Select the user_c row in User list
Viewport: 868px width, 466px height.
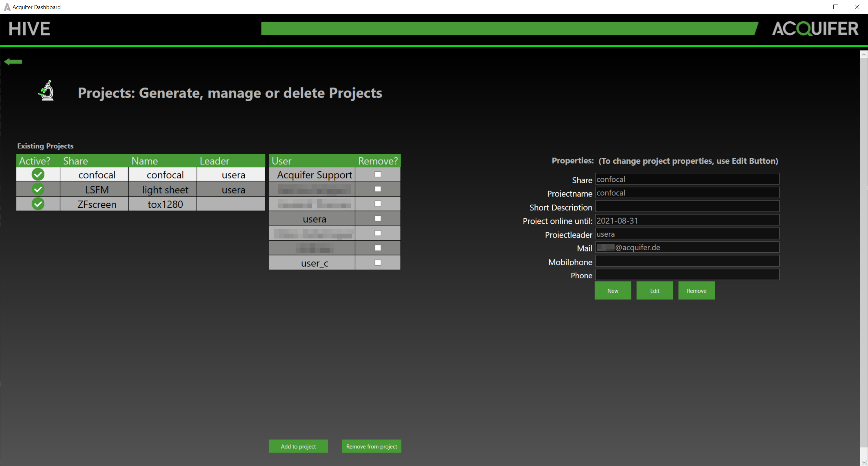(312, 262)
